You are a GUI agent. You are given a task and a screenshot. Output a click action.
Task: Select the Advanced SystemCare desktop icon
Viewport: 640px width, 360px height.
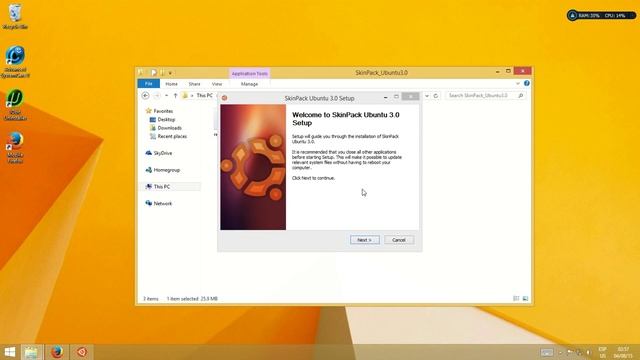[x=16, y=62]
